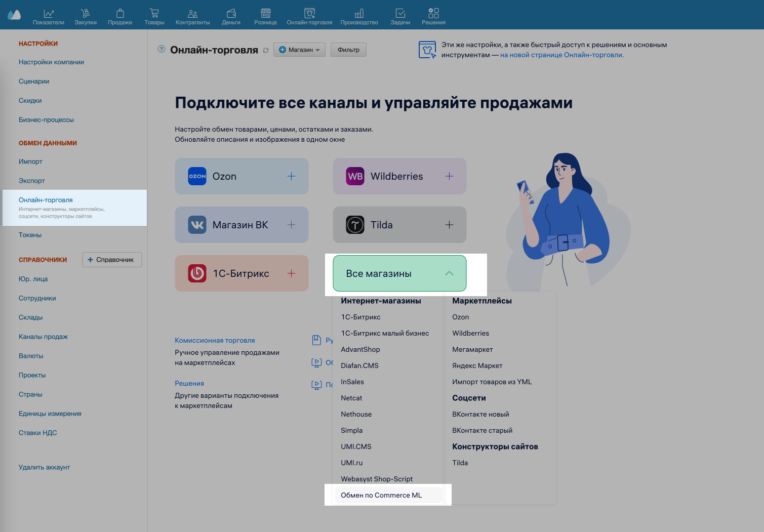Open the Деньги wallet icon
Viewport: 764px width, 532px height.
click(231, 13)
